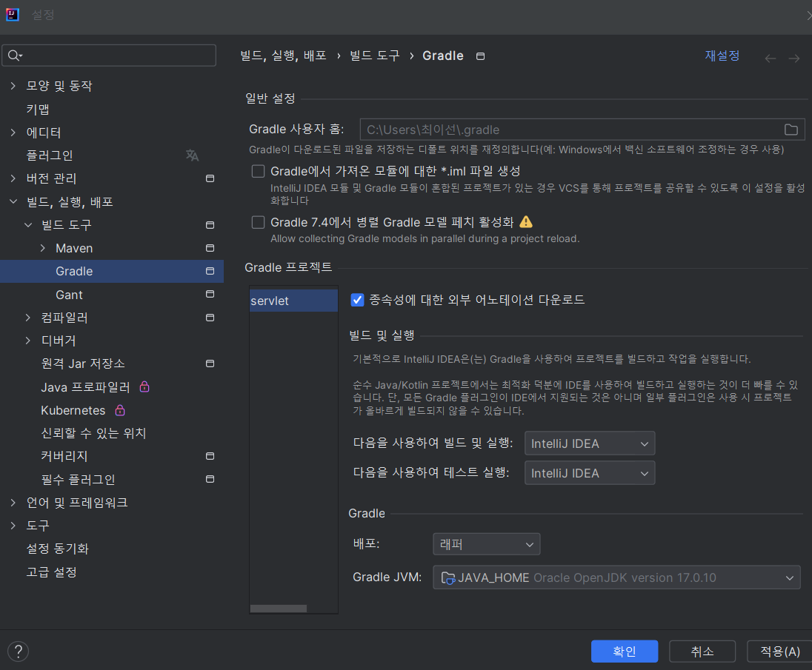812x670 pixels.
Task: Enable *.iml 파일 생성 checkbox
Action: click(258, 171)
